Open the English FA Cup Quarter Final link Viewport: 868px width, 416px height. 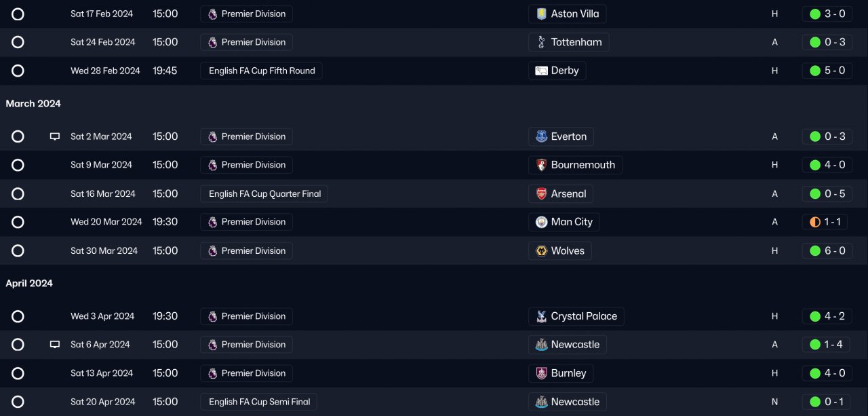(x=264, y=193)
